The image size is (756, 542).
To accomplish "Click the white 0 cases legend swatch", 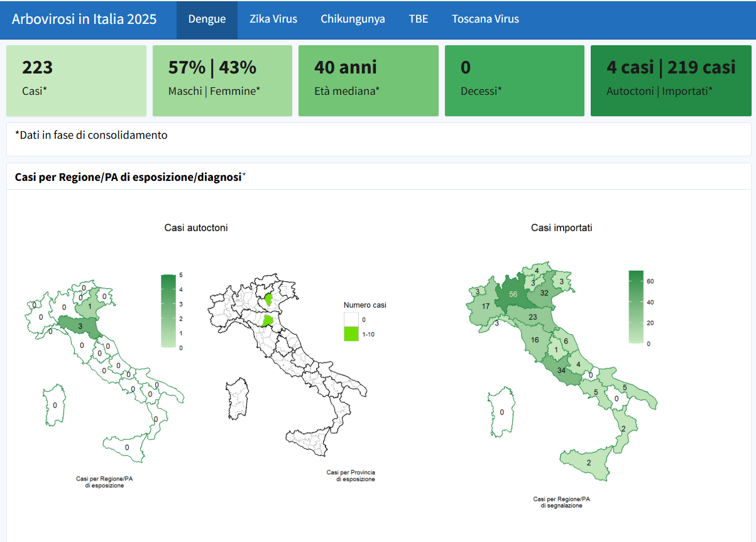I will [351, 320].
